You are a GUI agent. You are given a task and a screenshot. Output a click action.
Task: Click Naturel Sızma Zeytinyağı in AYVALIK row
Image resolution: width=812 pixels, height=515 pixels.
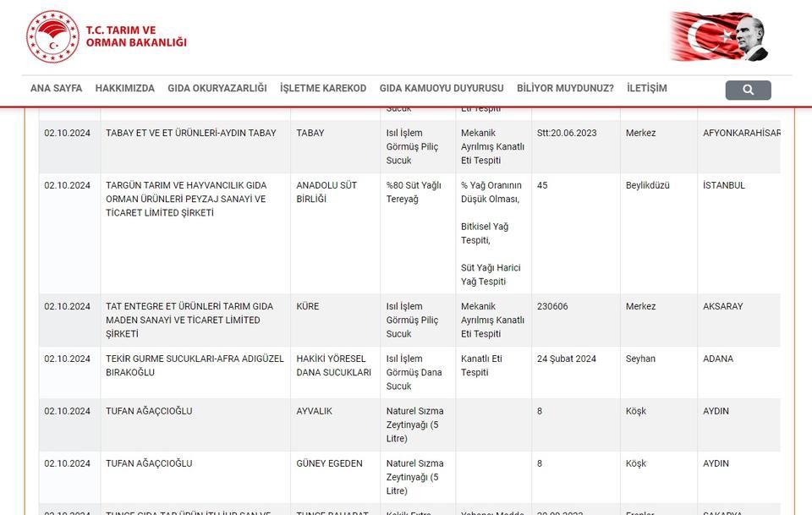point(414,425)
